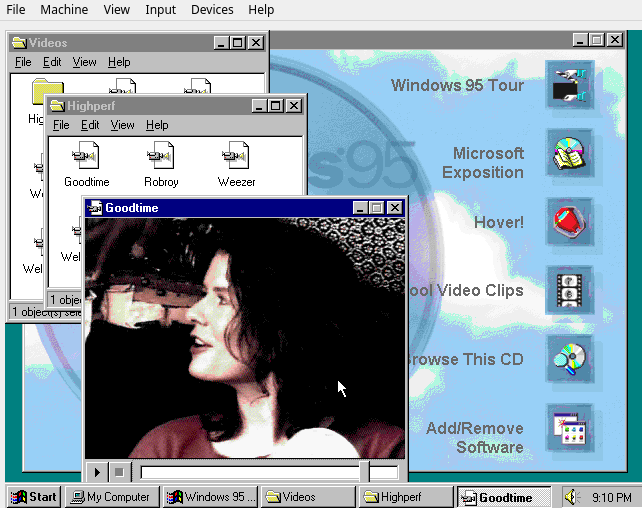Open View menu in Videos window
The height and width of the screenshot is (508, 642).
(x=84, y=62)
